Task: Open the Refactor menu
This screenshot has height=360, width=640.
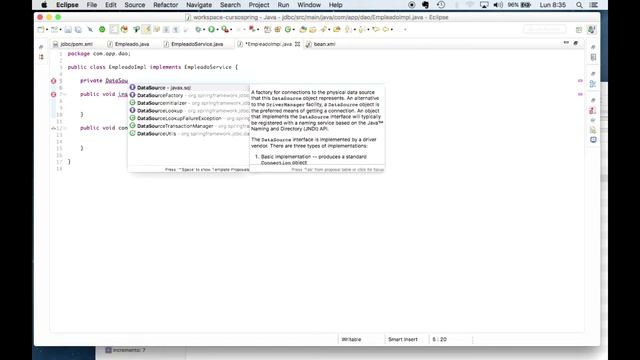Action: (x=165, y=5)
